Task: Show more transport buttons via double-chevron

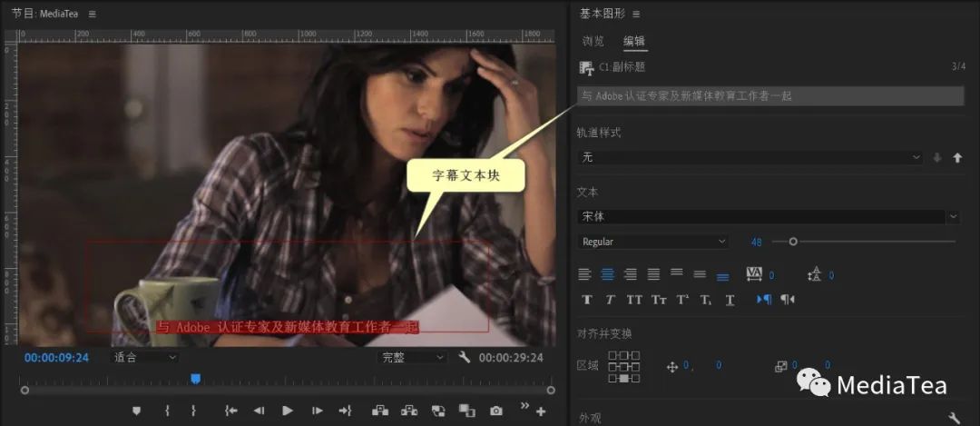Action: pos(525,405)
